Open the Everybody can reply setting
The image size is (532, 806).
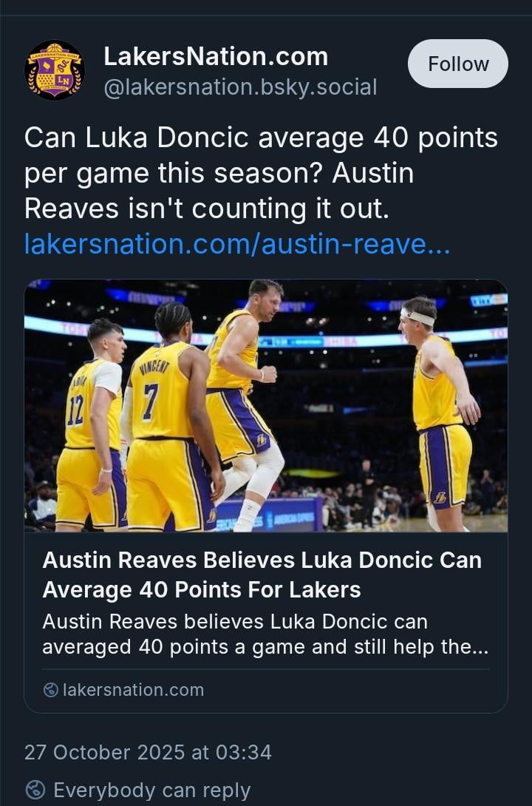[151, 790]
